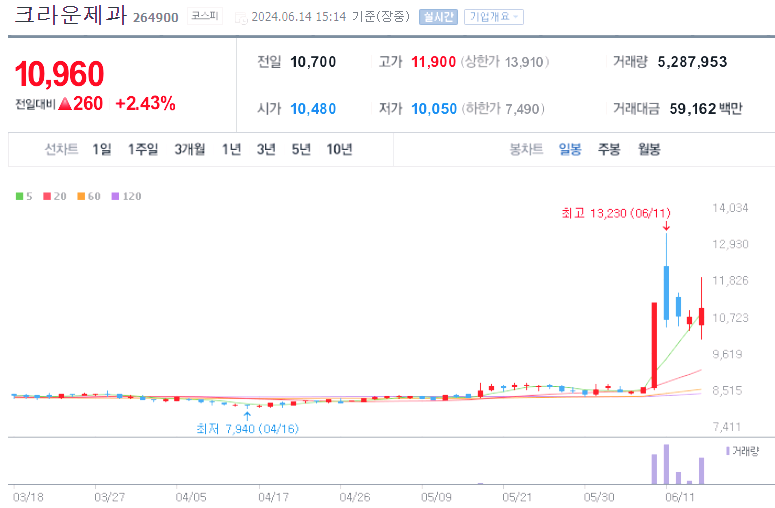Click the 상한가 13,910 text
This screenshot has width=775, height=508.
coord(505,62)
